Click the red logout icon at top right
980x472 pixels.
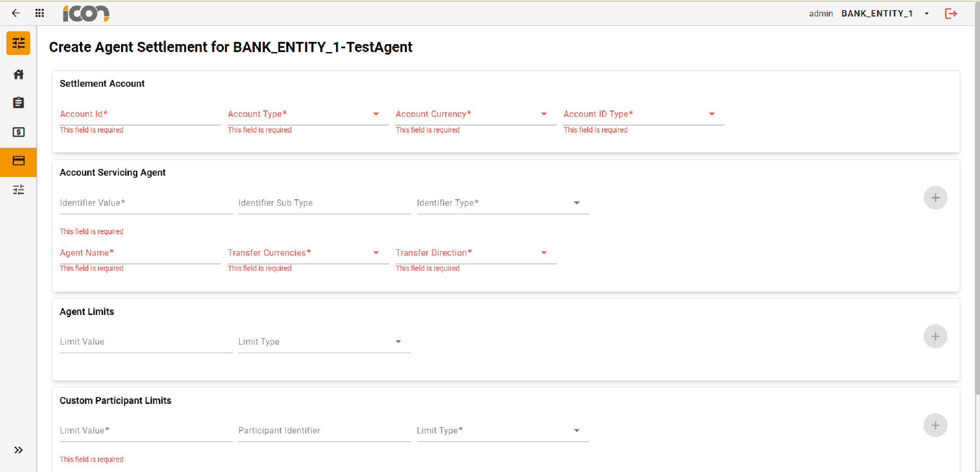(951, 13)
